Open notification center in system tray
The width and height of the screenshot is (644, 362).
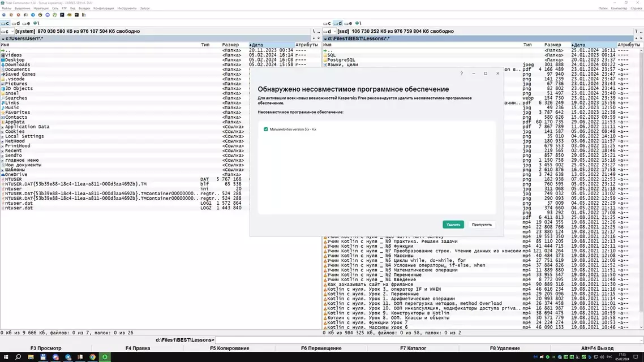pyautogui.click(x=636, y=357)
